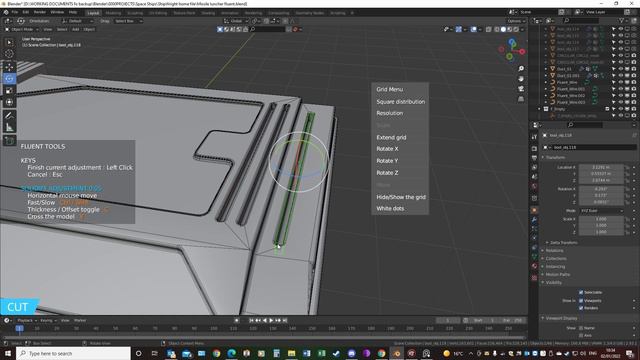This screenshot has width=640, height=360.
Task: Open the Material properties tab
Action: tap(534, 266)
